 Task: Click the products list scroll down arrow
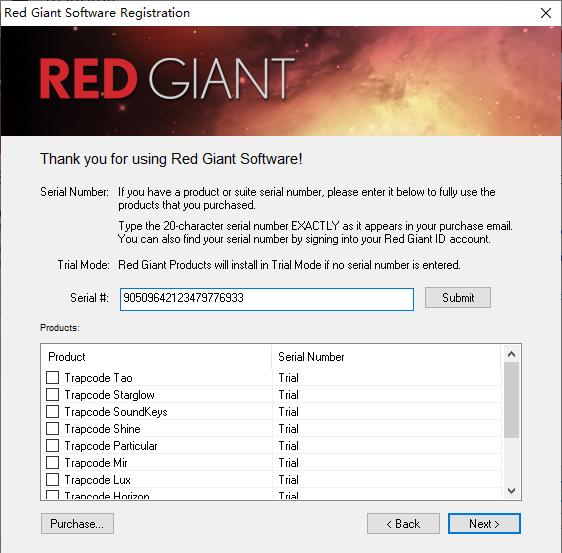(511, 491)
